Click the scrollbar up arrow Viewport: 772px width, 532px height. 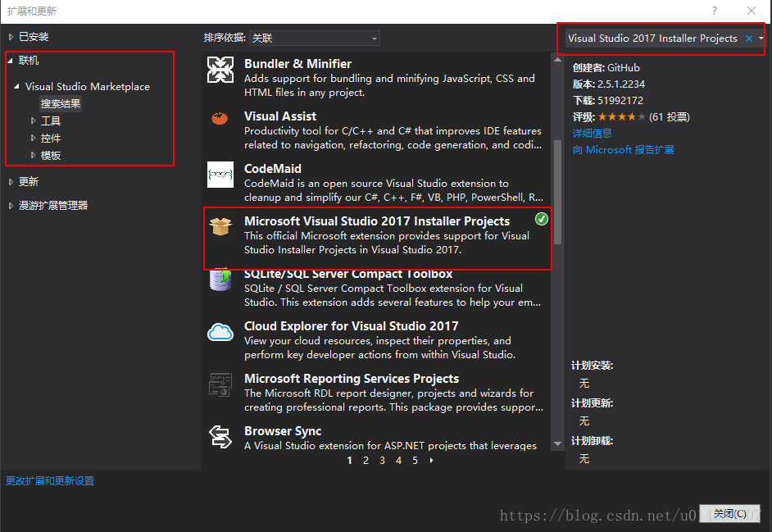click(558, 60)
